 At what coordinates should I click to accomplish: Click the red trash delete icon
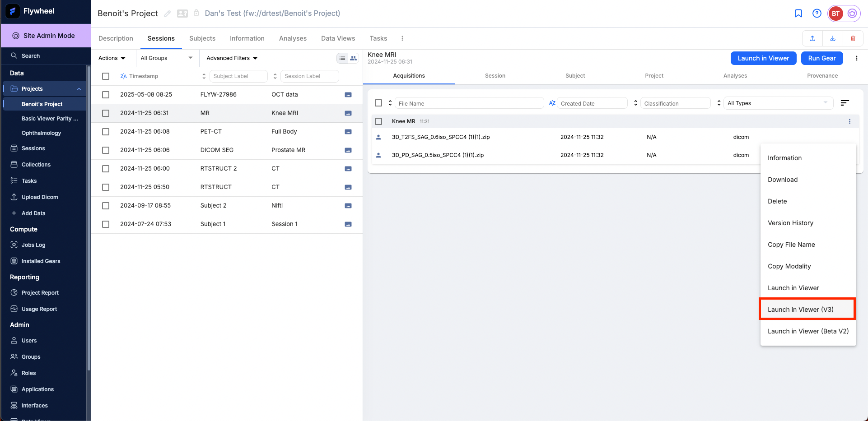[853, 38]
